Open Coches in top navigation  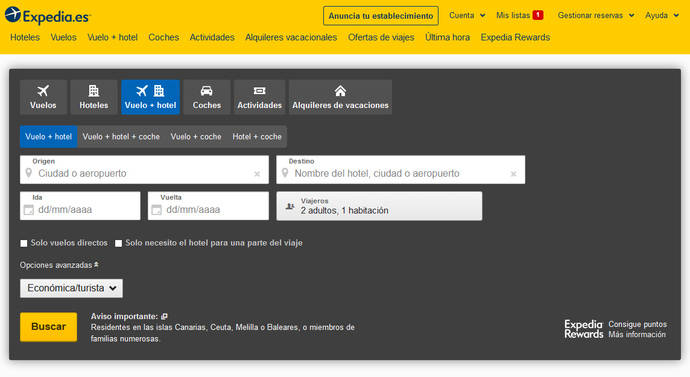click(164, 37)
